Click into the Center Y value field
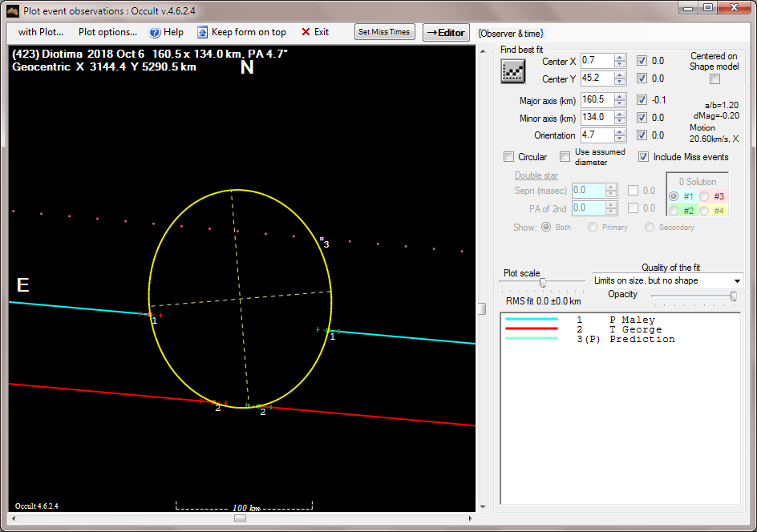This screenshot has height=532, width=757. point(597,79)
